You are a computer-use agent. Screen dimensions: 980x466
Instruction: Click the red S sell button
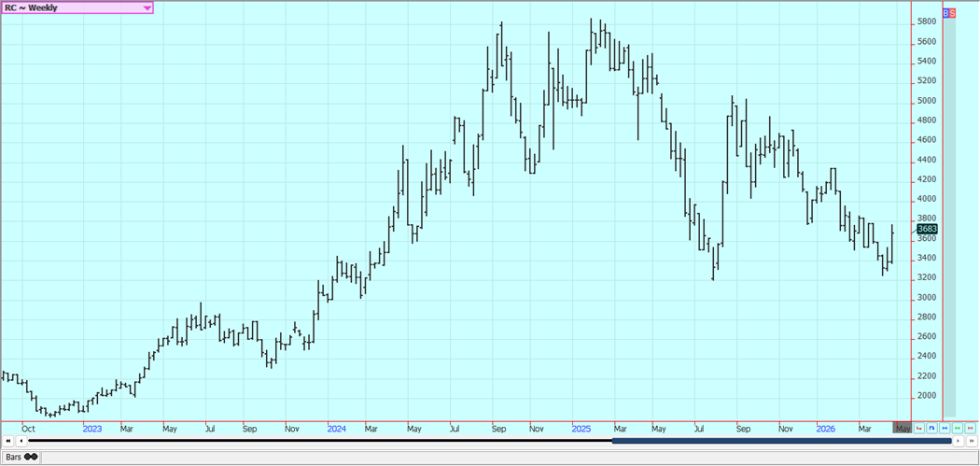(952, 13)
